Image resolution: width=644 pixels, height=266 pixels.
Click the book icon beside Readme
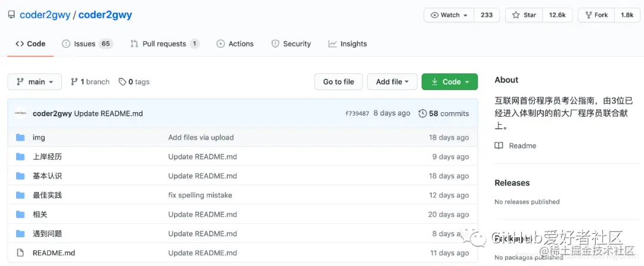499,146
